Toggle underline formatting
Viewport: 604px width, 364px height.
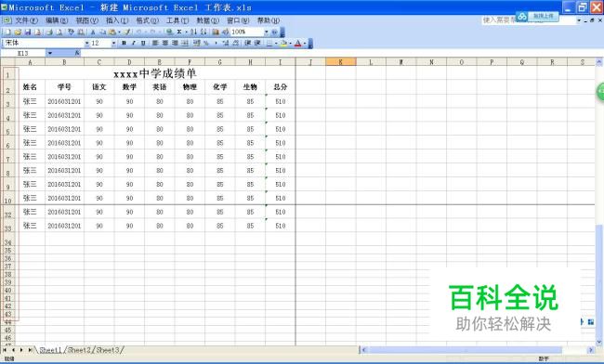(x=143, y=43)
